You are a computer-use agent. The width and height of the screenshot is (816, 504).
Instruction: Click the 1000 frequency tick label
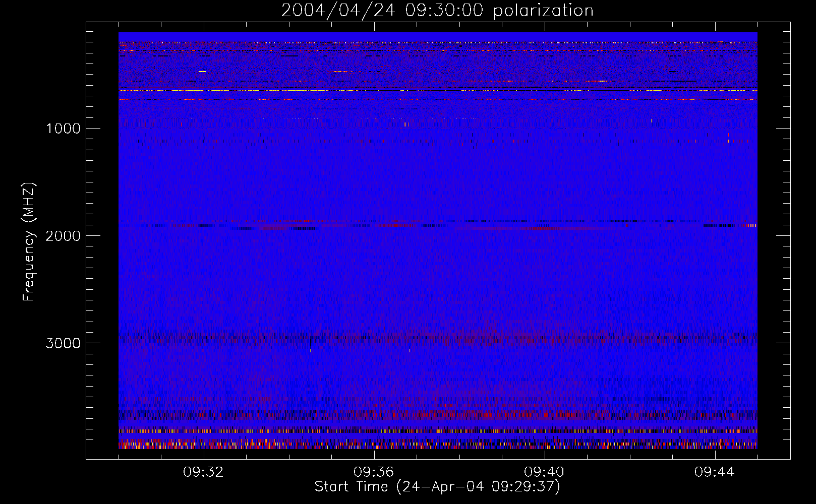(x=63, y=129)
